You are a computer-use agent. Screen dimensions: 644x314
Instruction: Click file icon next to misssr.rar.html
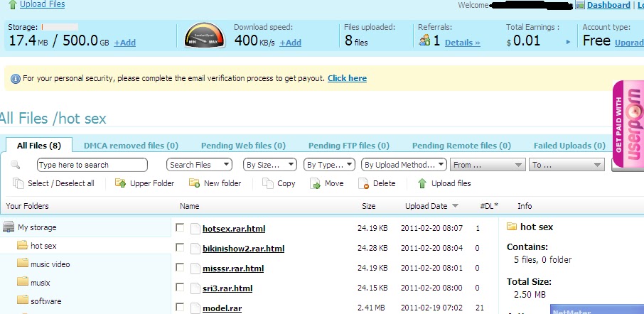click(195, 269)
